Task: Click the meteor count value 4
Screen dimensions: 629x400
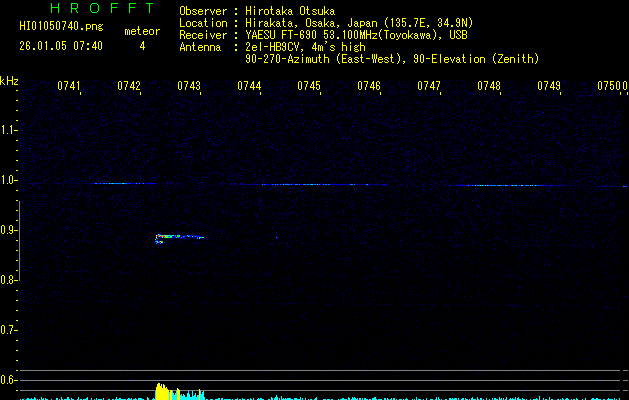Action: tap(141, 46)
